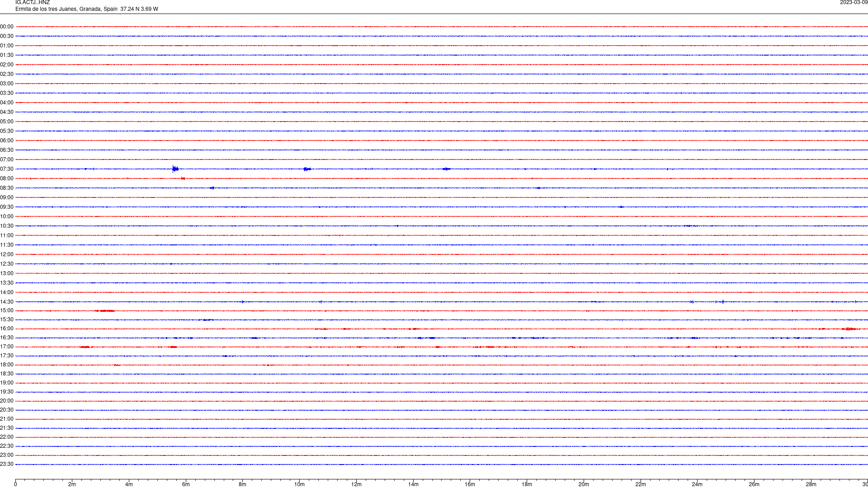
Task: Select the 07:30 row time label
Action: tap(7, 169)
